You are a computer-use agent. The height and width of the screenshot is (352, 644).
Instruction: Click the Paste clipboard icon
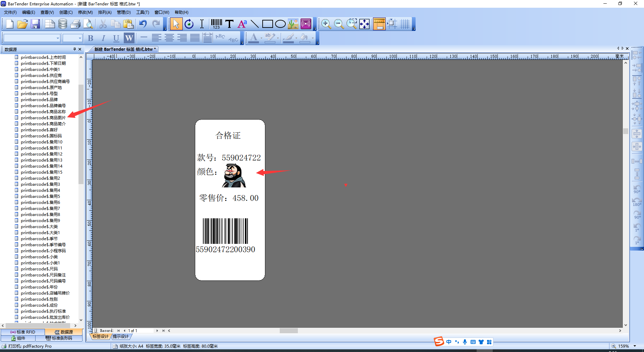tap(128, 24)
